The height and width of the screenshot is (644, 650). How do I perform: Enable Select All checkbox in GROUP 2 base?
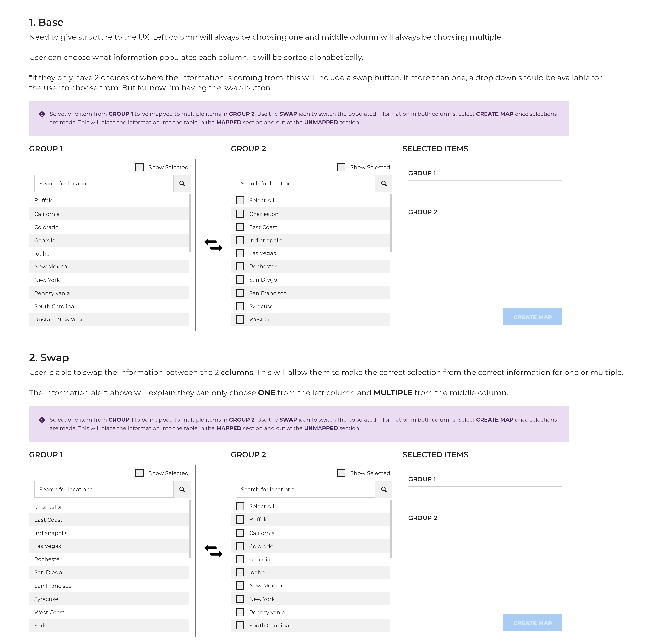point(240,200)
